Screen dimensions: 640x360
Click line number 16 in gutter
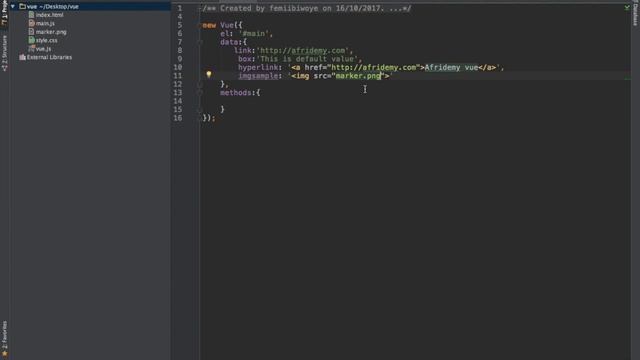[178, 118]
